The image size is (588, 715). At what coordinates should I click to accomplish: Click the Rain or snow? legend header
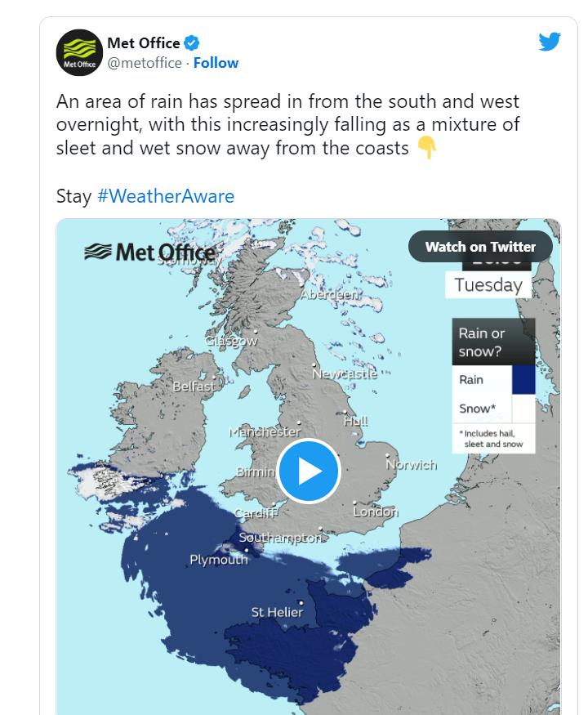493,342
